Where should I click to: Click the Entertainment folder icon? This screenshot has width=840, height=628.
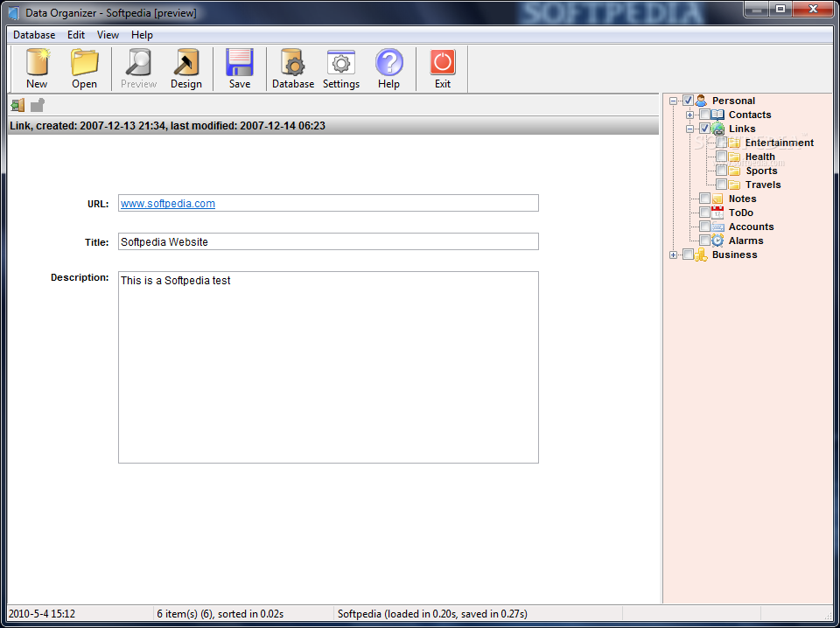click(x=734, y=143)
